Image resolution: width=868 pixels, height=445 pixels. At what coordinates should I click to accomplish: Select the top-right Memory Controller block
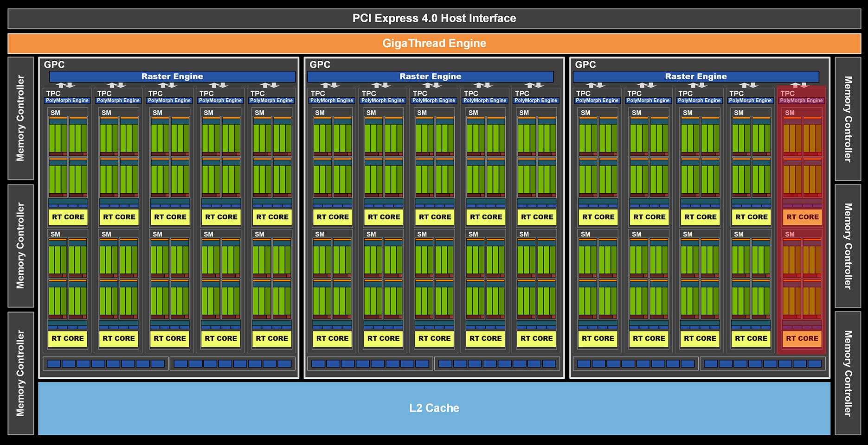848,119
